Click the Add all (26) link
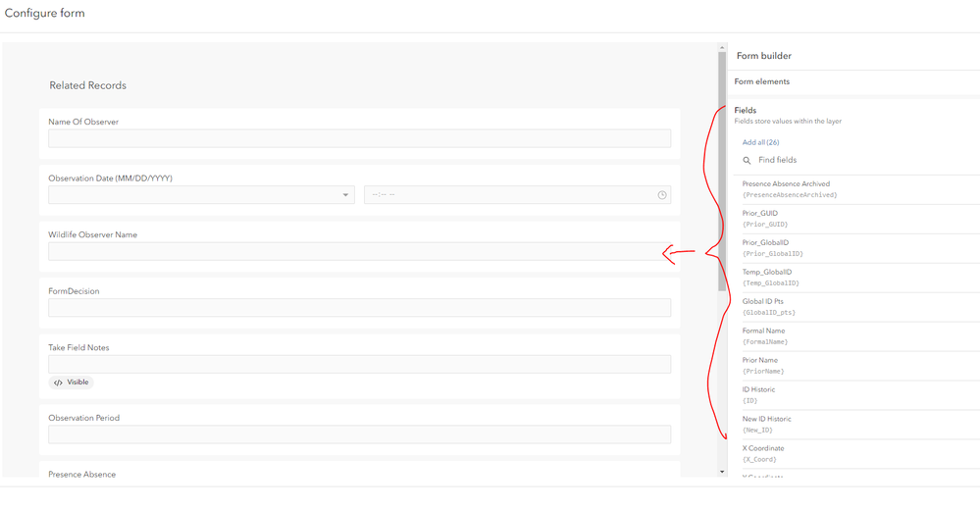This screenshot has width=980, height=510. coord(760,142)
